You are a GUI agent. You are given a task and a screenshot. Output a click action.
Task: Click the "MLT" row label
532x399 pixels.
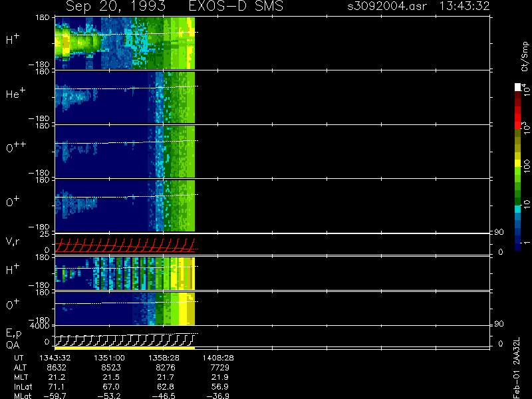[21, 377]
